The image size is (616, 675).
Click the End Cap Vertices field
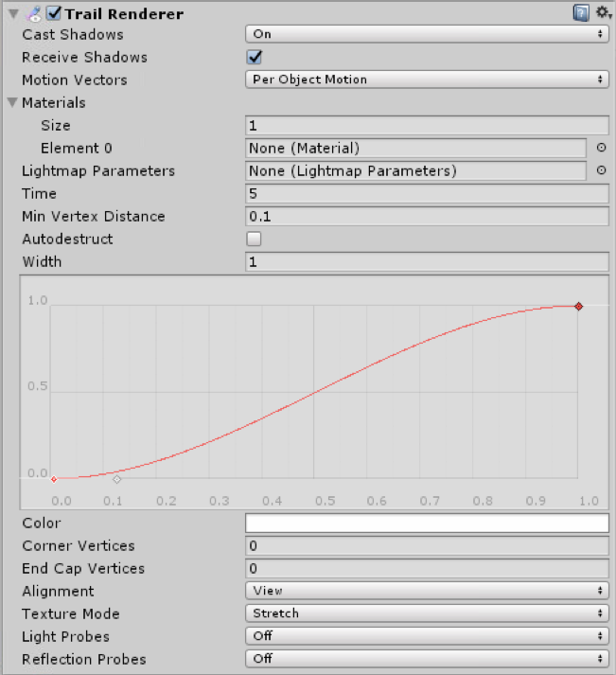pyautogui.click(x=427, y=568)
